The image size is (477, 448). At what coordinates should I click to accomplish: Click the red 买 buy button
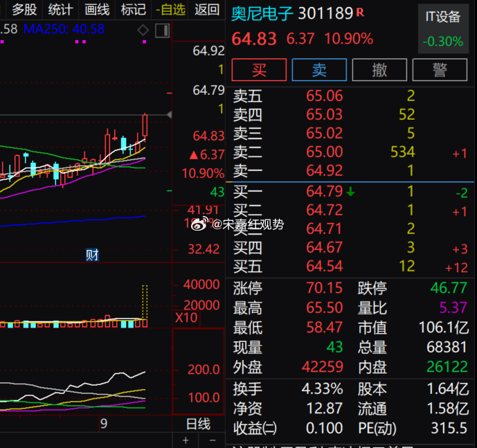pyautogui.click(x=259, y=70)
